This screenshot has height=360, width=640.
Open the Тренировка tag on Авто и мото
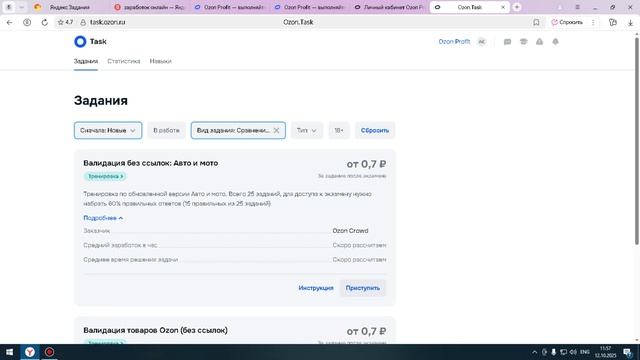[105, 176]
